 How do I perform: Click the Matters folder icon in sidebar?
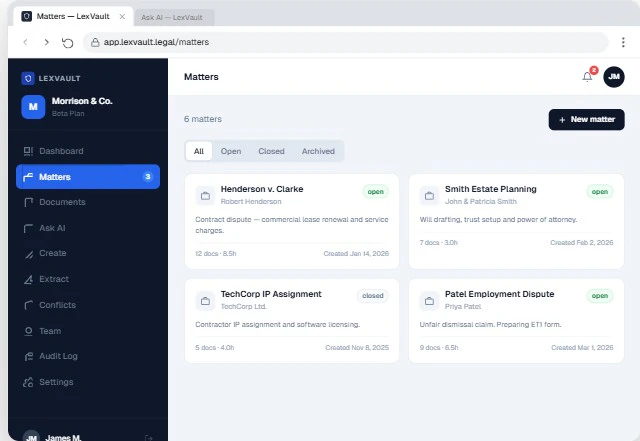(x=28, y=177)
